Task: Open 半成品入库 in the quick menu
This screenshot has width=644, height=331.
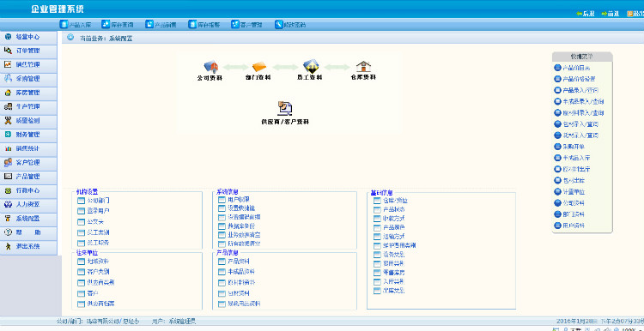Action: pyautogui.click(x=576, y=158)
